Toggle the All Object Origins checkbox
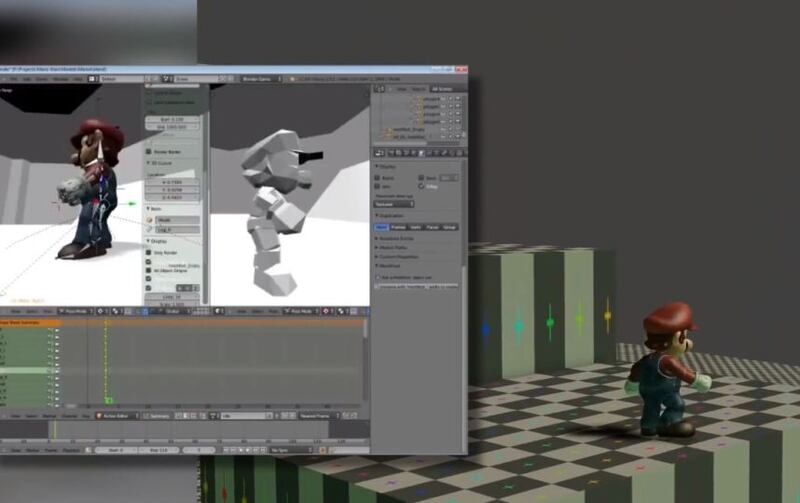 [149, 270]
